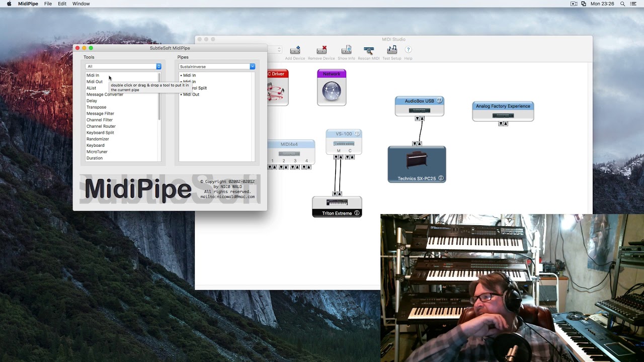This screenshot has width=644, height=362.
Task: Open Triton Extreme info button
Action: [357, 213]
